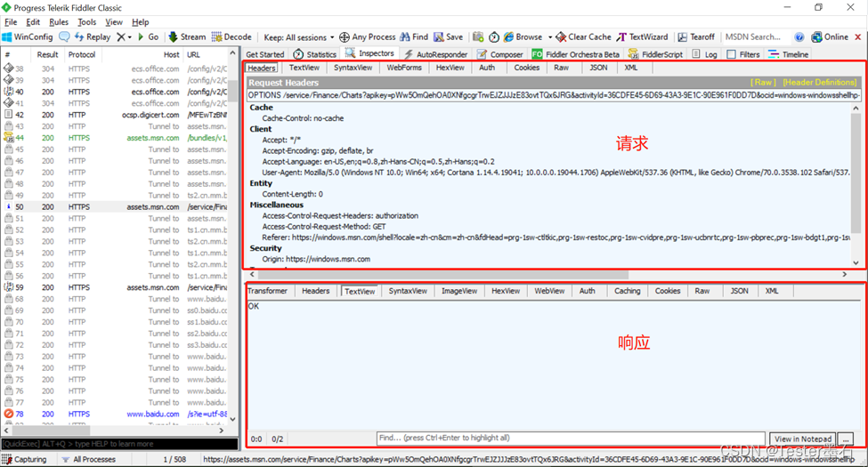Switch to the Get Started tab
The width and height of the screenshot is (868, 467).
point(265,54)
